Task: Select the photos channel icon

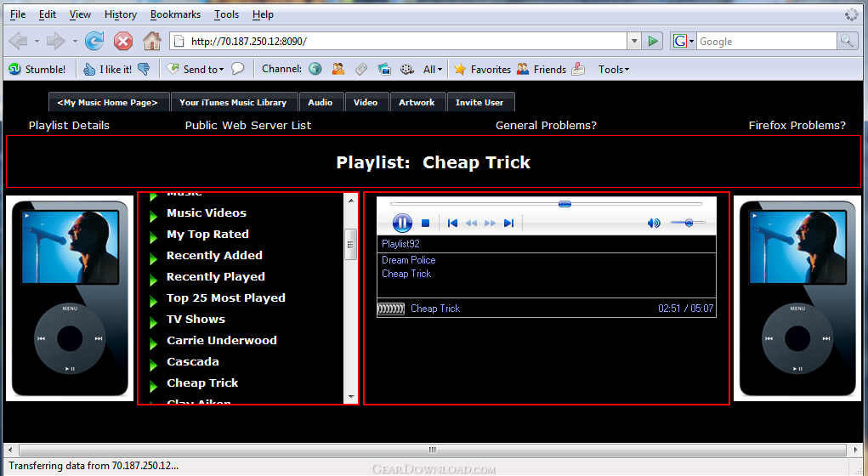Action: (384, 69)
